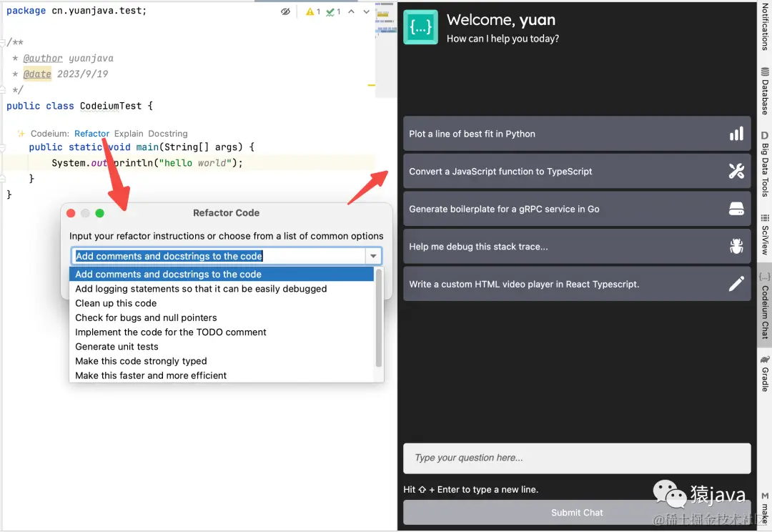
Task: Open the Gradle tool window tab
Action: (x=765, y=373)
